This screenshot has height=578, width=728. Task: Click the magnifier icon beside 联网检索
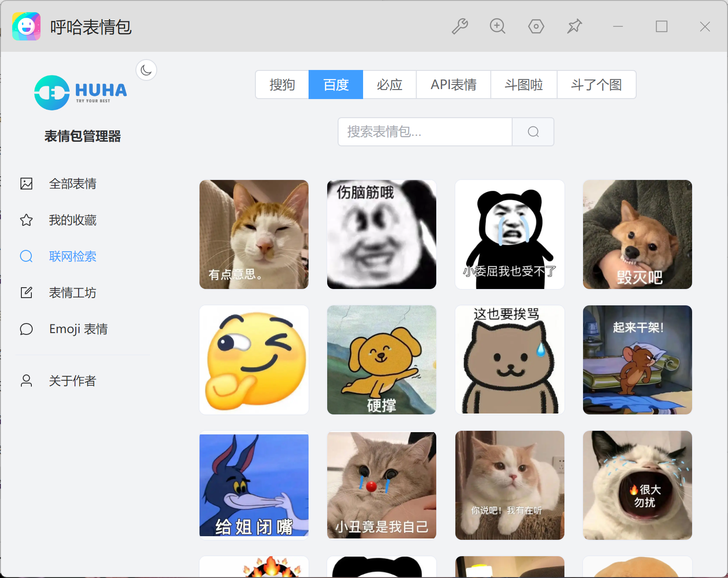pyautogui.click(x=26, y=256)
